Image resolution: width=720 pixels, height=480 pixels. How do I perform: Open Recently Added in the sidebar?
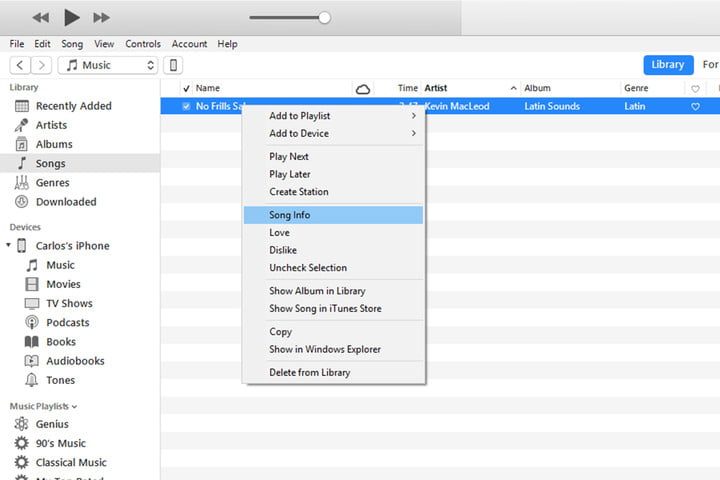pos(73,106)
